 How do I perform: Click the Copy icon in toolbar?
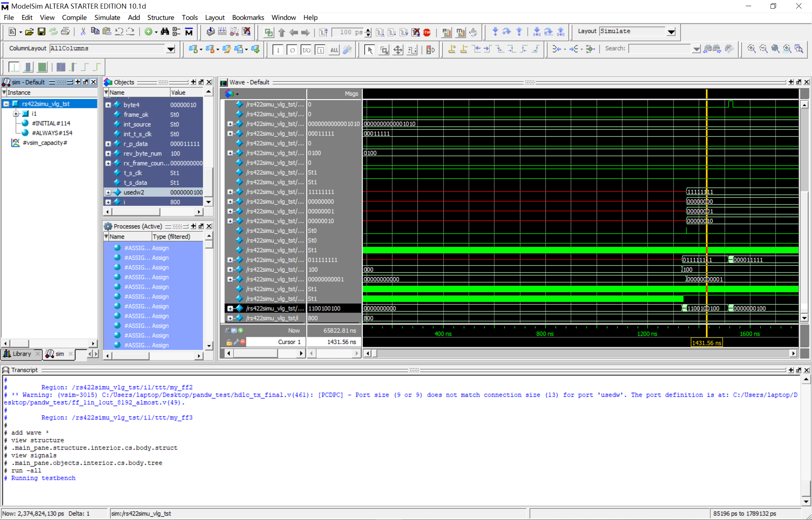tap(95, 32)
